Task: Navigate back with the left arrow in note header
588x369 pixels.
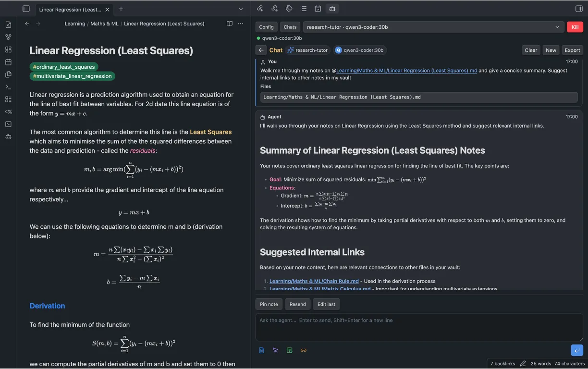Action: 27,24
